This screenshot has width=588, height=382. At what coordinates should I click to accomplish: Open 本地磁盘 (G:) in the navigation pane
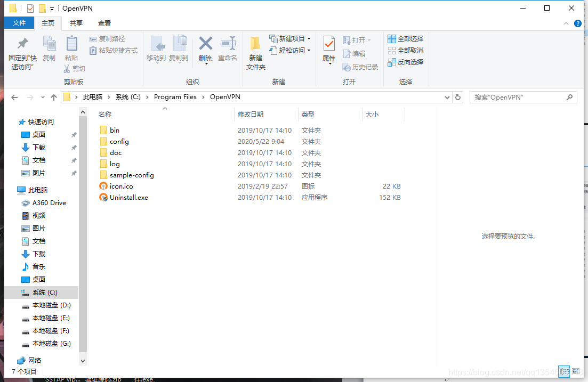(51, 344)
